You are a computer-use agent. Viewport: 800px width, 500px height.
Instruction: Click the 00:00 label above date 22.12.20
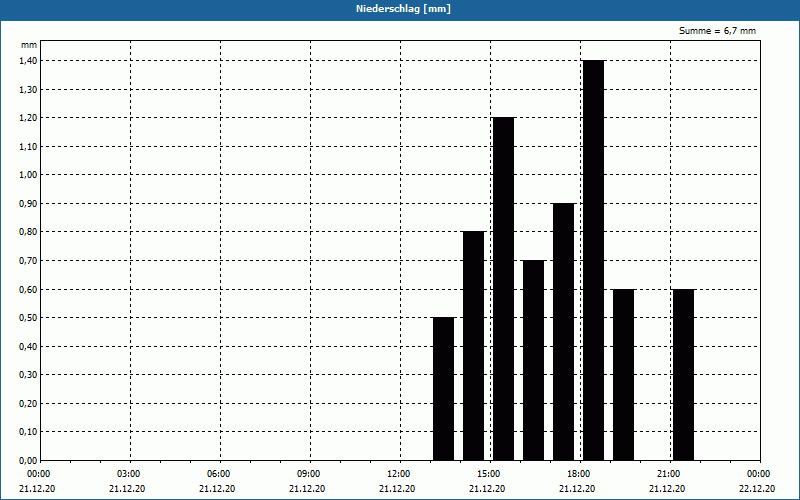(x=758, y=474)
